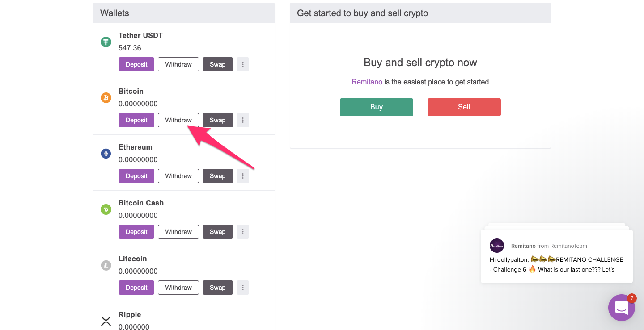Expand more options for the Ethereum wallet
The image size is (644, 330).
pyautogui.click(x=243, y=176)
